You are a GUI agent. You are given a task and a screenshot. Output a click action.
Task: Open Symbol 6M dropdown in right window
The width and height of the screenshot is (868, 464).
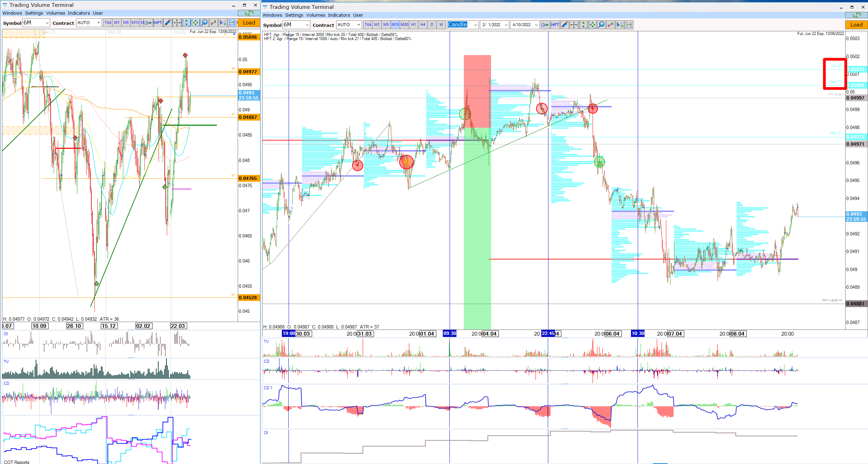tap(296, 25)
